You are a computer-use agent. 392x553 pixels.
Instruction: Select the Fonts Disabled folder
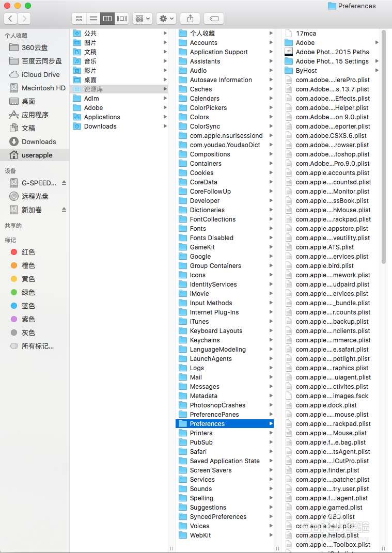click(x=225, y=238)
